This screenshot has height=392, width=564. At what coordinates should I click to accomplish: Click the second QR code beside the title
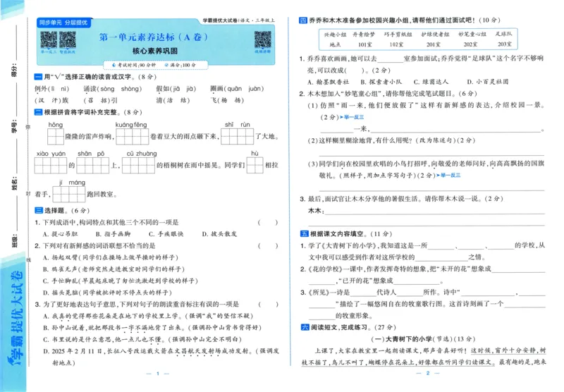point(68,39)
